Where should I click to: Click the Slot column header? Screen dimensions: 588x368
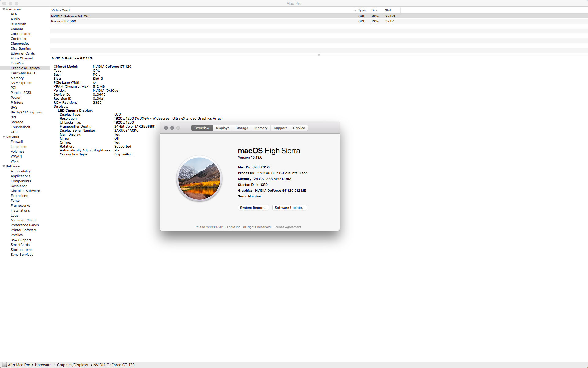click(x=388, y=10)
